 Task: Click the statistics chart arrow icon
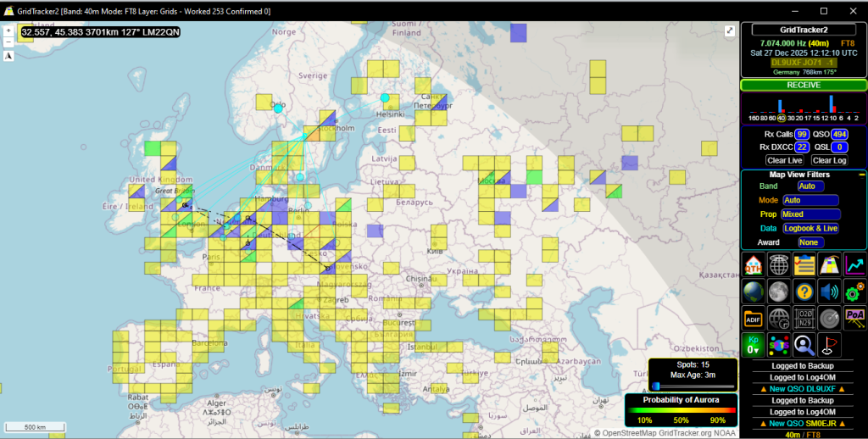point(855,265)
